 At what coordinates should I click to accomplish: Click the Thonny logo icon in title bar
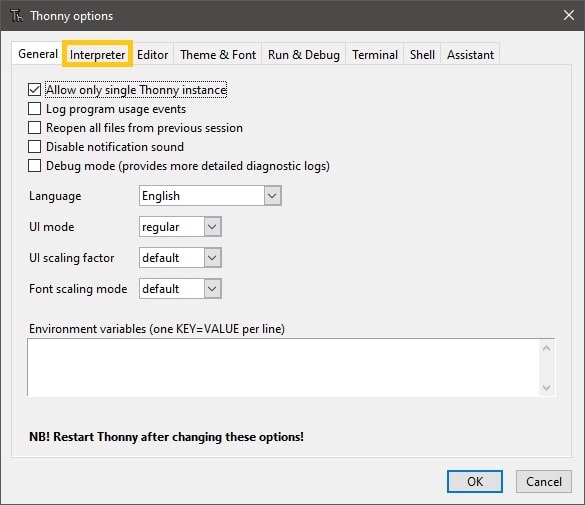click(16, 16)
